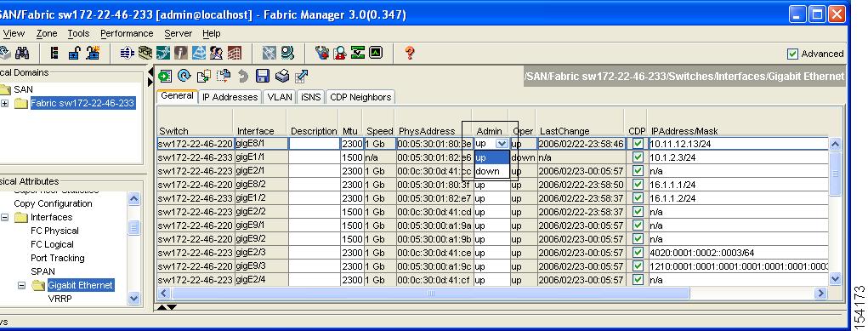Click the magnifier analysis toolbar icon
The width and height of the screenshot is (868, 331).
[x=340, y=54]
